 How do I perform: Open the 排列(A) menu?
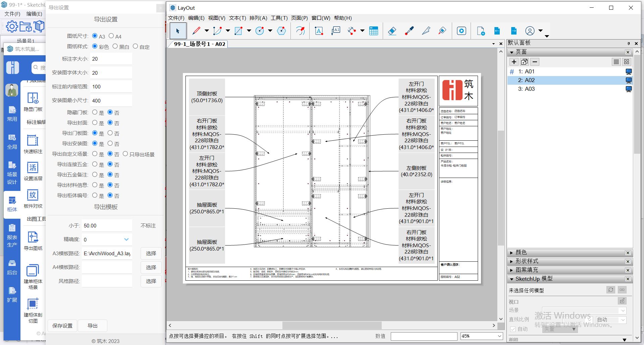[258, 18]
